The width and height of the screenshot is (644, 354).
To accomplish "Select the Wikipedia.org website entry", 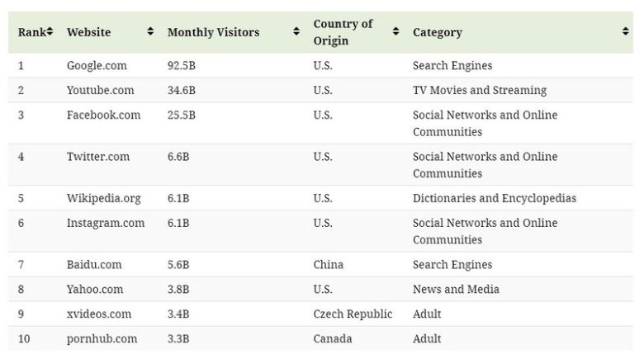I will pyautogui.click(x=103, y=198).
